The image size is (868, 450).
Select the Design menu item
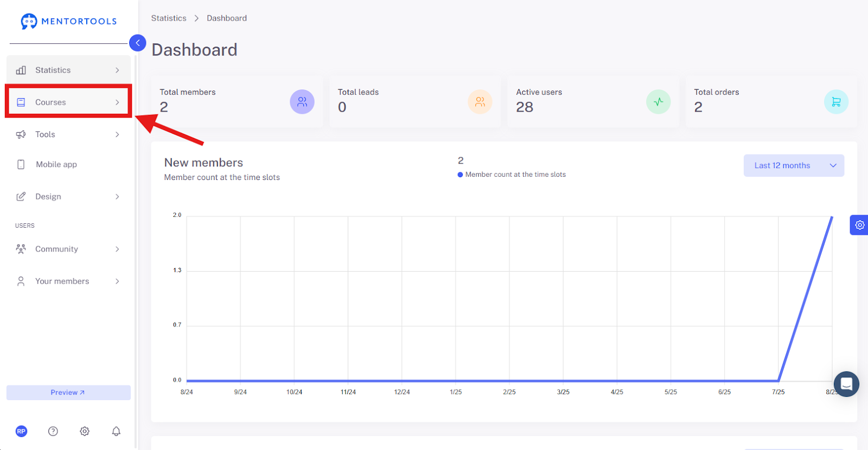pyautogui.click(x=68, y=196)
